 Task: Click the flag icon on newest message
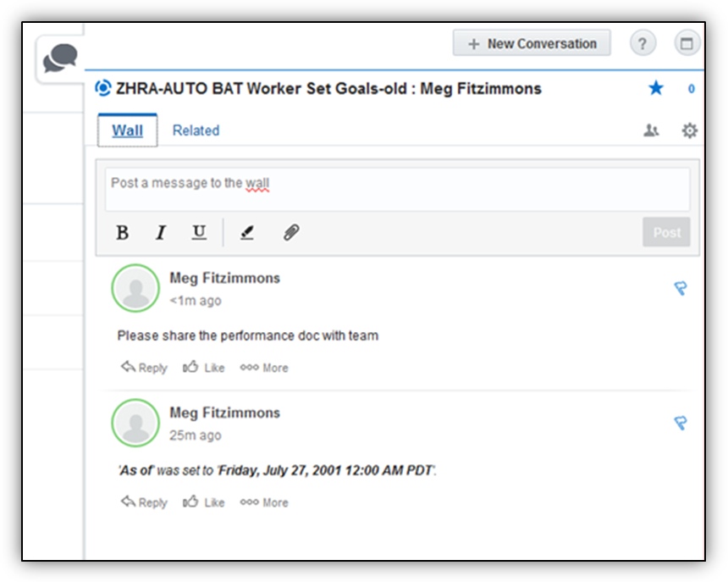pyautogui.click(x=680, y=289)
